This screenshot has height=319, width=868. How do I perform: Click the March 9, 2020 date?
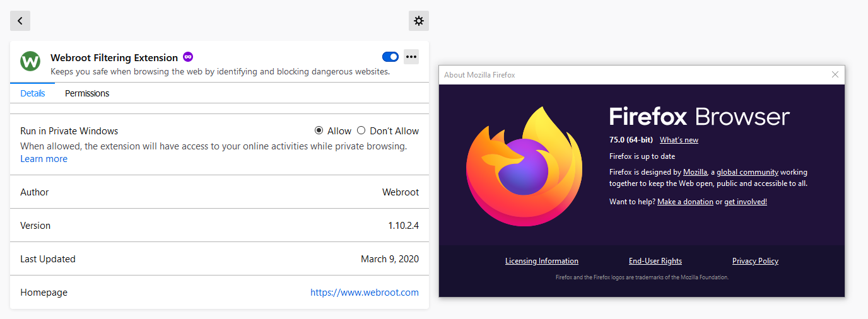[x=390, y=259]
